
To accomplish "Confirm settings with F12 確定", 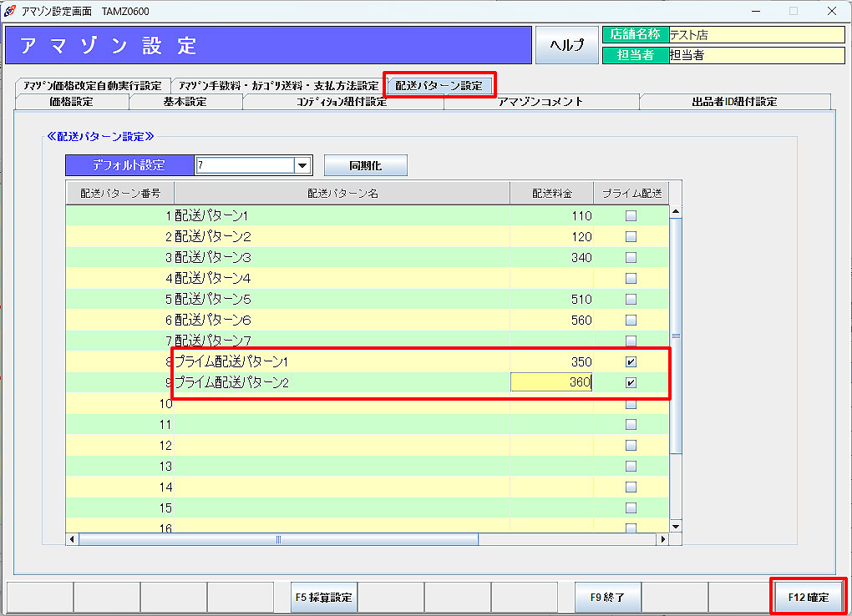I will coord(808,598).
